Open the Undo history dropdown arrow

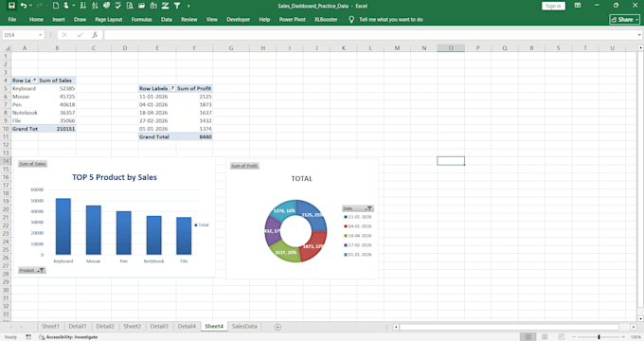(31, 6)
